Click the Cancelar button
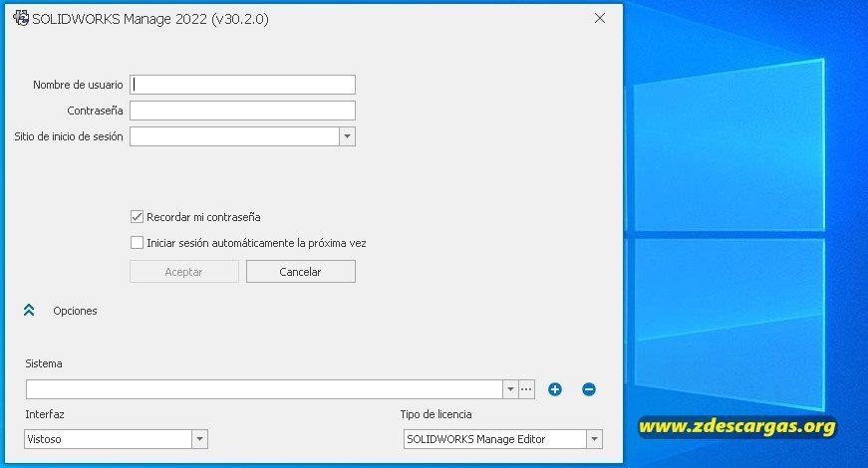 point(301,272)
